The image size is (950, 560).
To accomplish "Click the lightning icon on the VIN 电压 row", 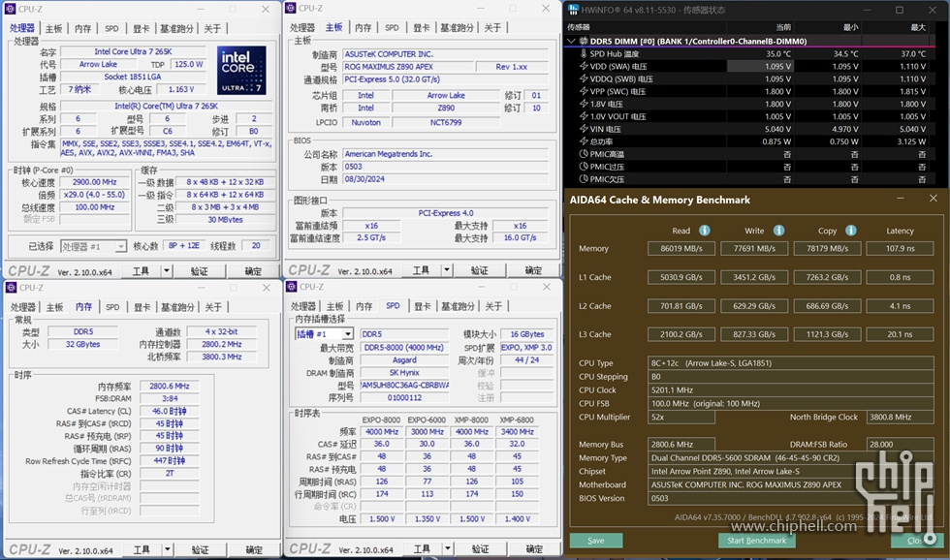I will (584, 129).
